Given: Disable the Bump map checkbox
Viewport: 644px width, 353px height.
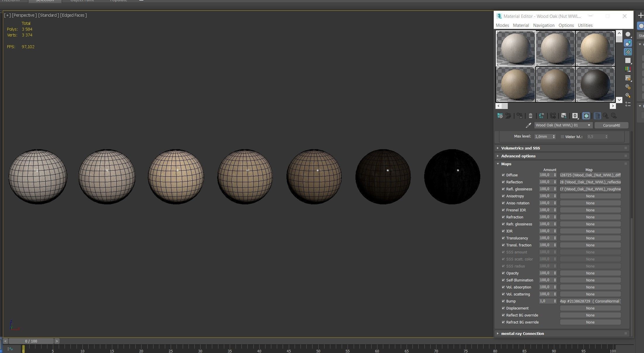Looking at the screenshot, I should (x=503, y=301).
